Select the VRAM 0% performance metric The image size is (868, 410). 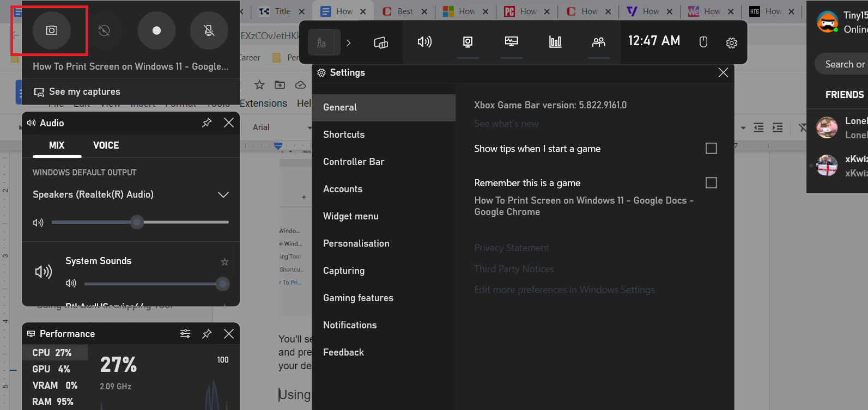click(55, 385)
